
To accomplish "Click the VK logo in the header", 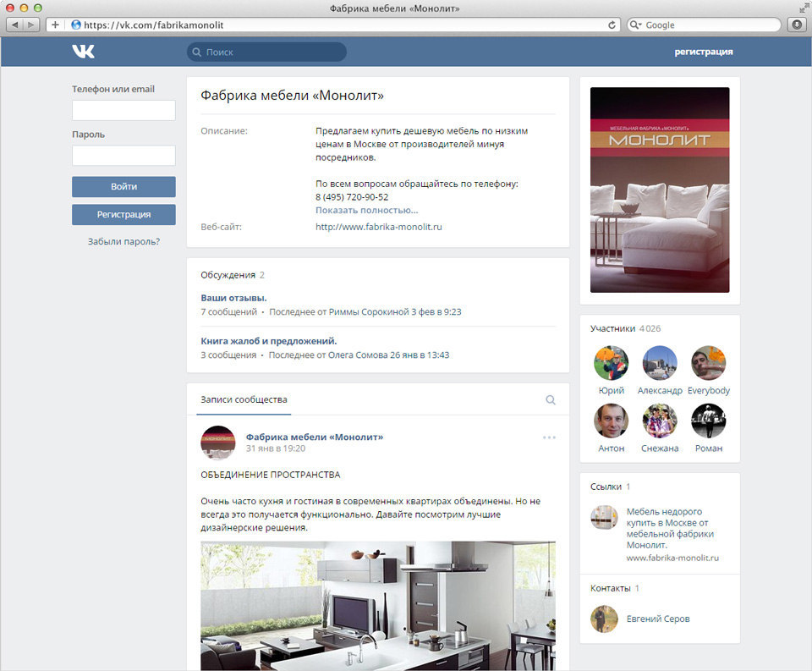I will [83, 52].
